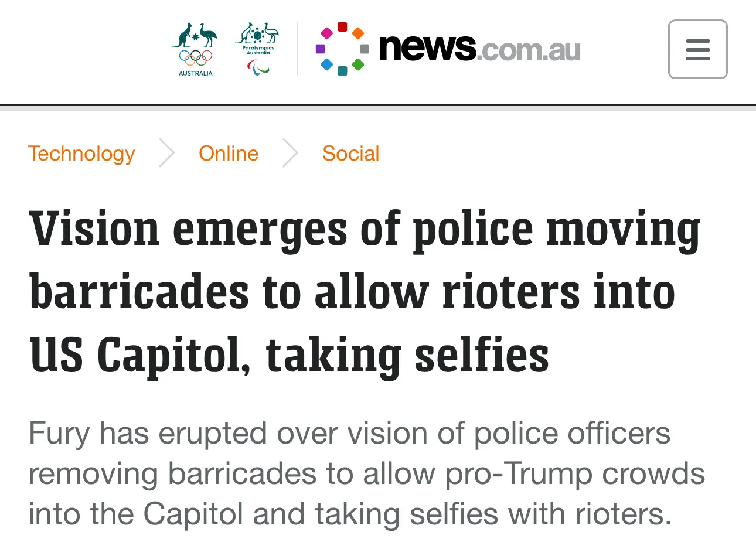Click the orange diamond in news logo

click(357, 33)
